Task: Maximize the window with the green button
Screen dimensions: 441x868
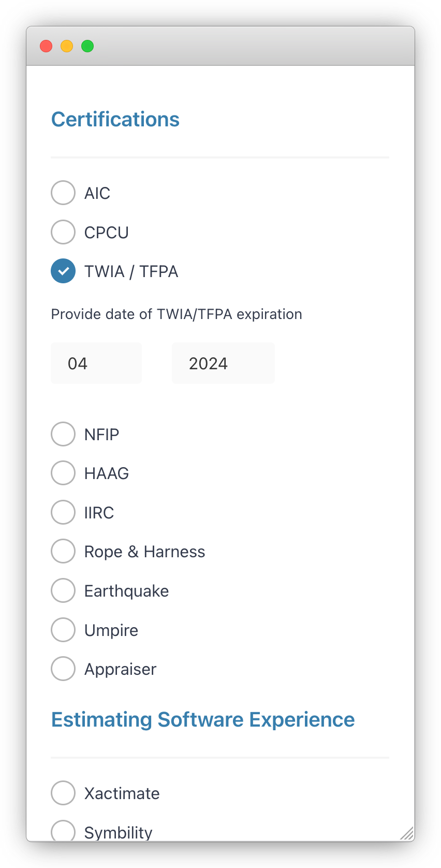Action: click(x=87, y=46)
